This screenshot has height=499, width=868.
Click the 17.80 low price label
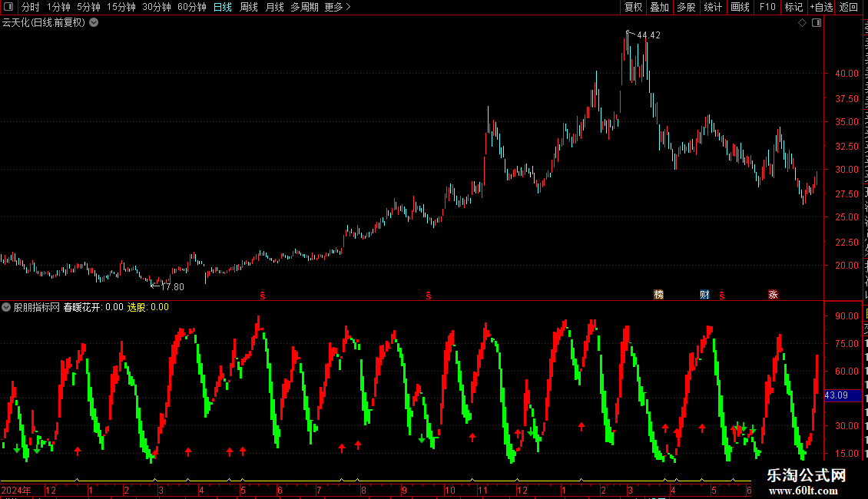(x=172, y=287)
